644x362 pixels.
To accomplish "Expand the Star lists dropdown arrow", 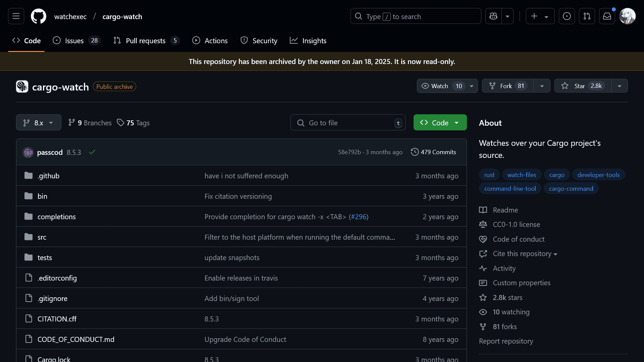I will pos(620,86).
